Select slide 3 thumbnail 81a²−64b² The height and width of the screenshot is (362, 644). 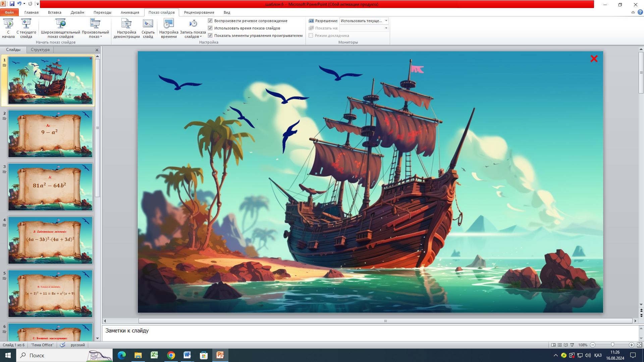tap(50, 187)
